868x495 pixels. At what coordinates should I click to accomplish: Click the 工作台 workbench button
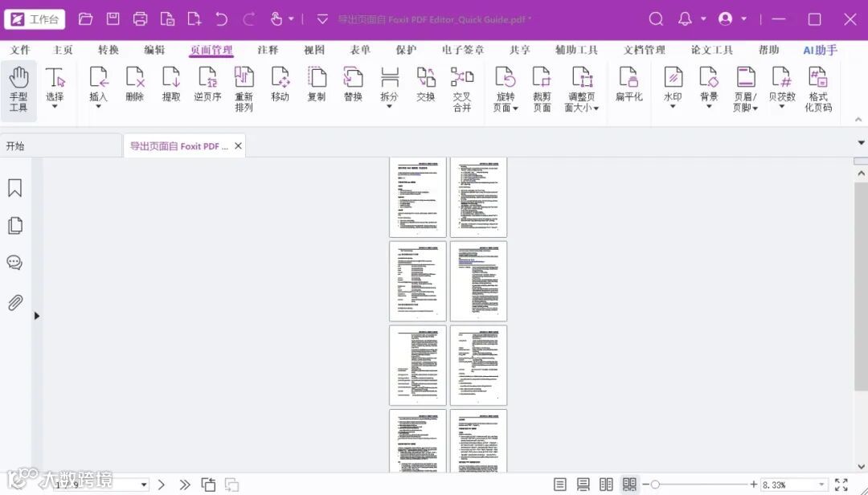[35, 19]
